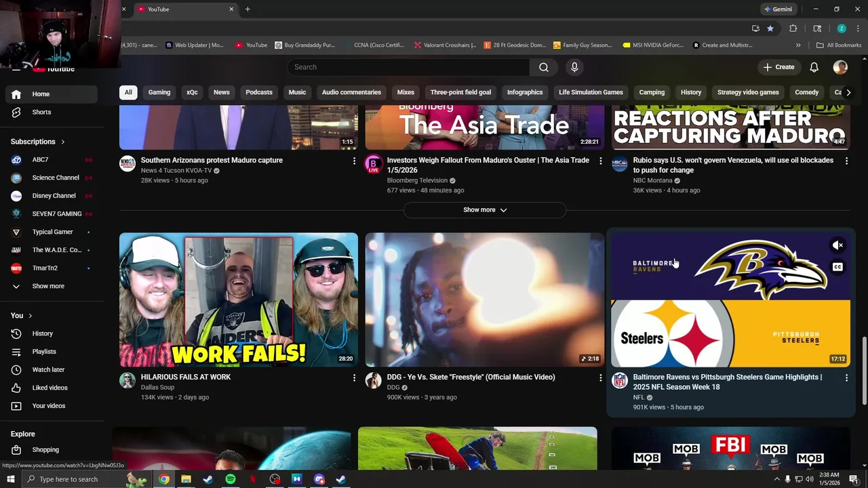Play the DDG music video thumbnail
Screen dimensions: 868x488
click(485, 300)
